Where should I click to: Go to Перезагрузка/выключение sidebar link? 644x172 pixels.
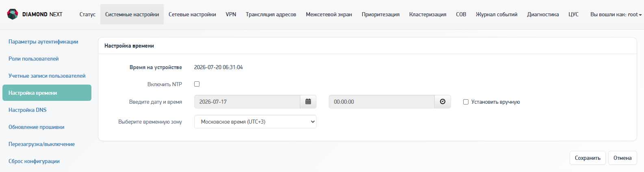41,144
